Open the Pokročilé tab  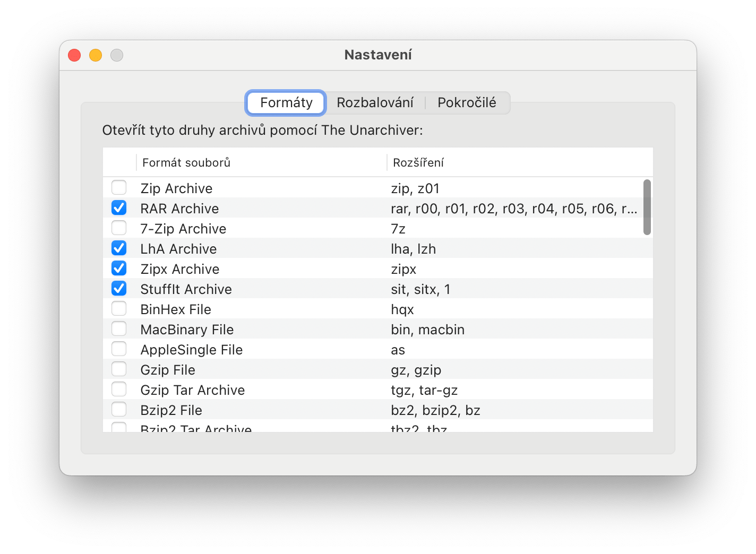467,102
